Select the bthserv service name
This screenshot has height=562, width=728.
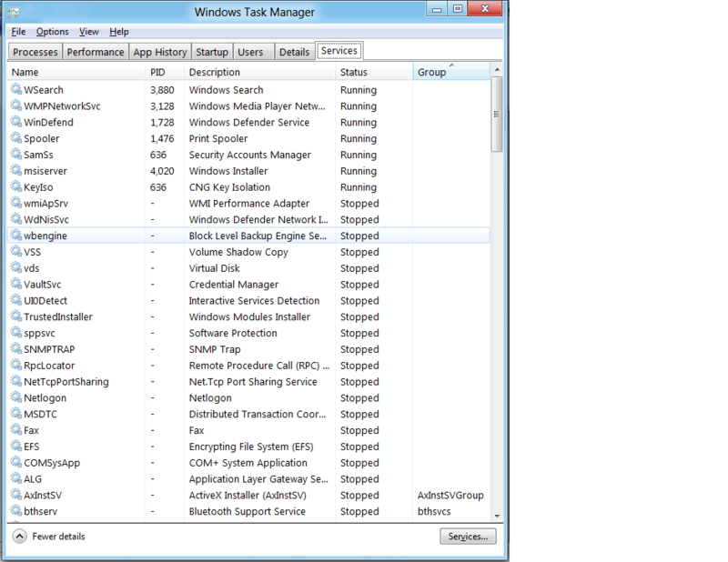[40, 511]
